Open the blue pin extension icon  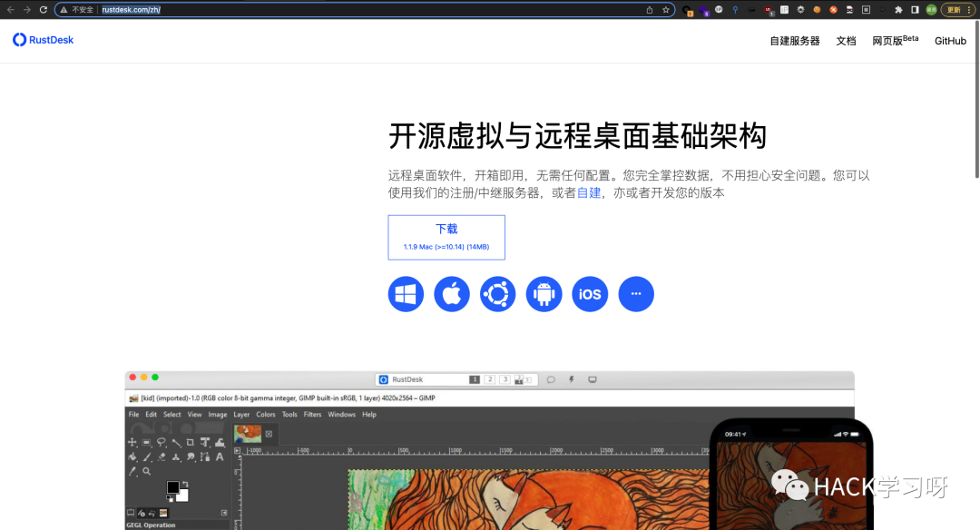click(735, 9)
